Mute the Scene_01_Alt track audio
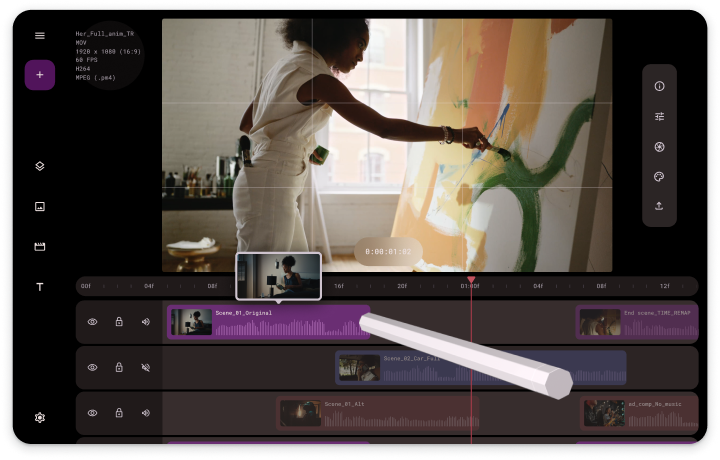720x460 pixels. coord(145,413)
